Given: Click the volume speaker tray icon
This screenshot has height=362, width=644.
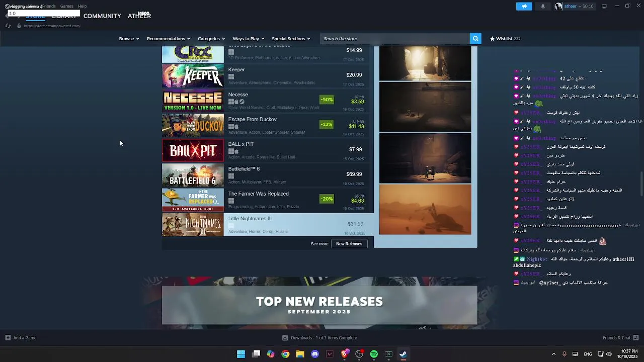Looking at the screenshot, I should (609, 354).
